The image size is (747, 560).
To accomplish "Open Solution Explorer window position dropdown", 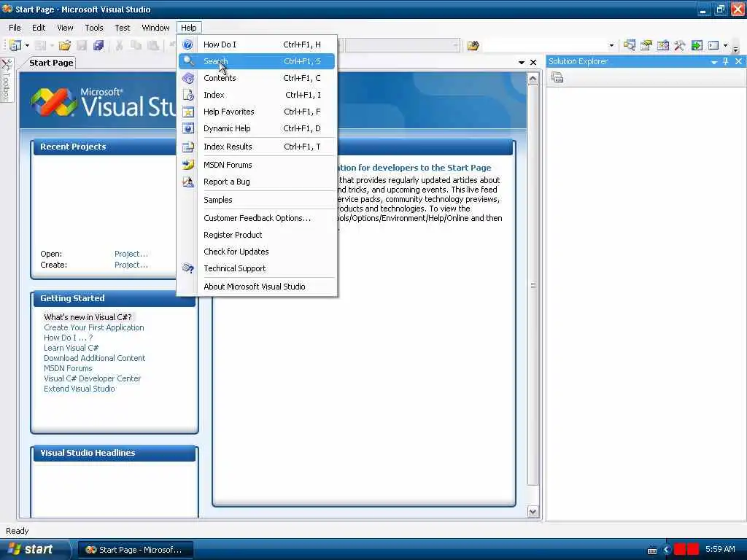I will tap(713, 62).
